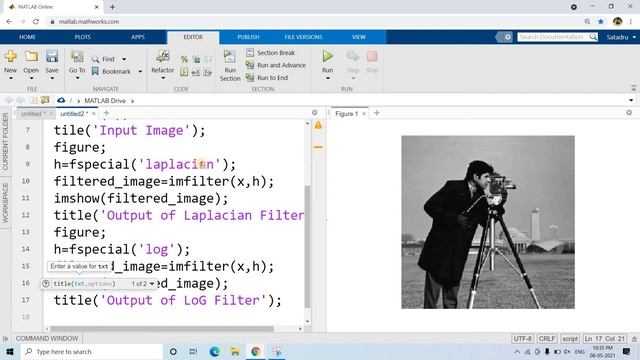Viewport: 640px width, 360px height.
Task: Click the Bookmark icon
Action: pos(96,71)
